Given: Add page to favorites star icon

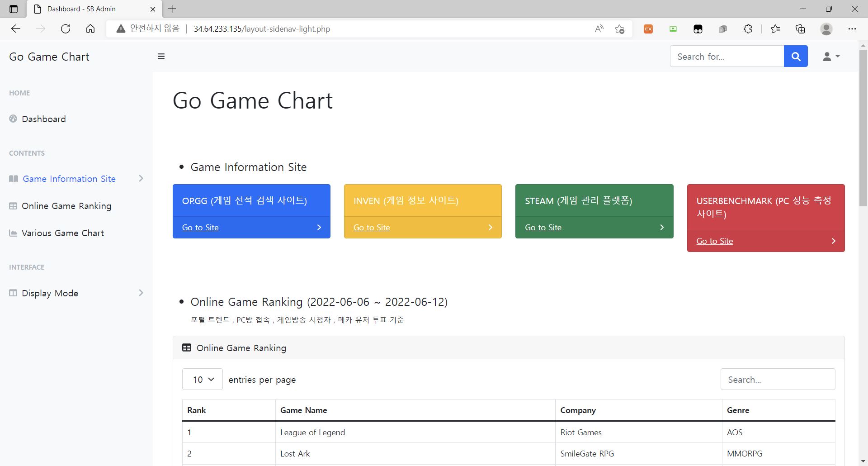Looking at the screenshot, I should tap(620, 29).
